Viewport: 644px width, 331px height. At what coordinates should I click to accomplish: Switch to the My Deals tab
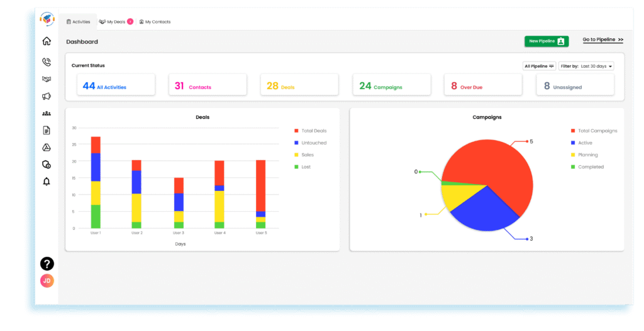116,22
